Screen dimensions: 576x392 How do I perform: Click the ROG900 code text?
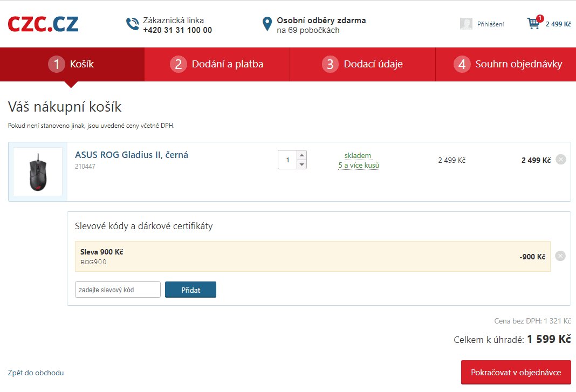pos(93,262)
